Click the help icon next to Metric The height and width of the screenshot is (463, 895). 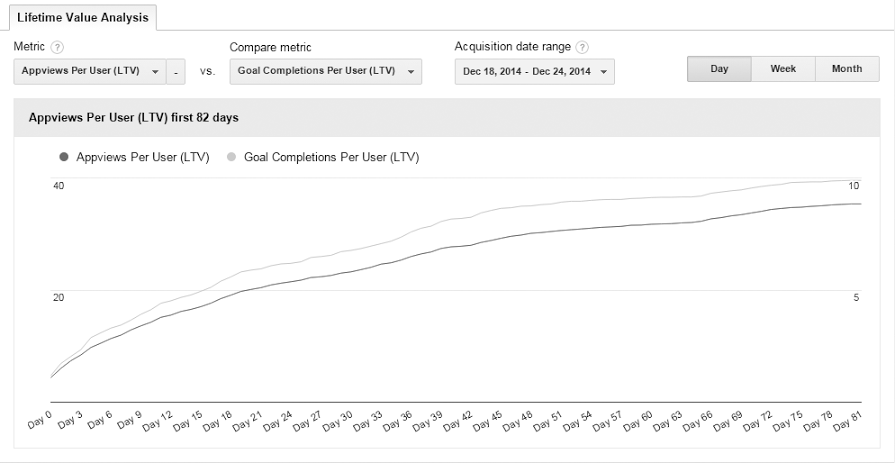57,48
